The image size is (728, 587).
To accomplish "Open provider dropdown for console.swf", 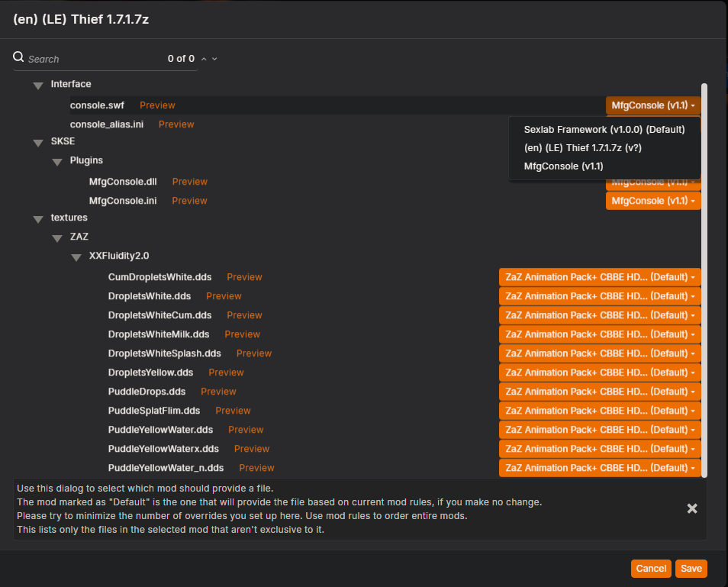I will click(653, 105).
